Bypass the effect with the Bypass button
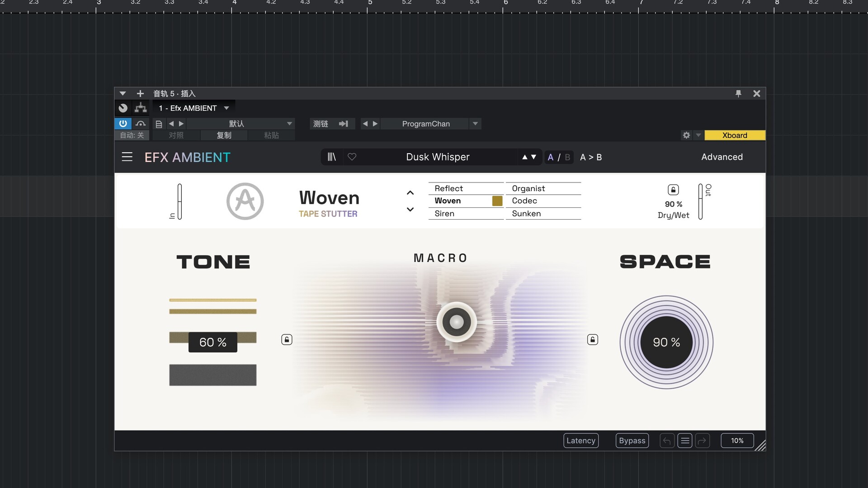Screen dimensions: 868x488 pos(632,441)
